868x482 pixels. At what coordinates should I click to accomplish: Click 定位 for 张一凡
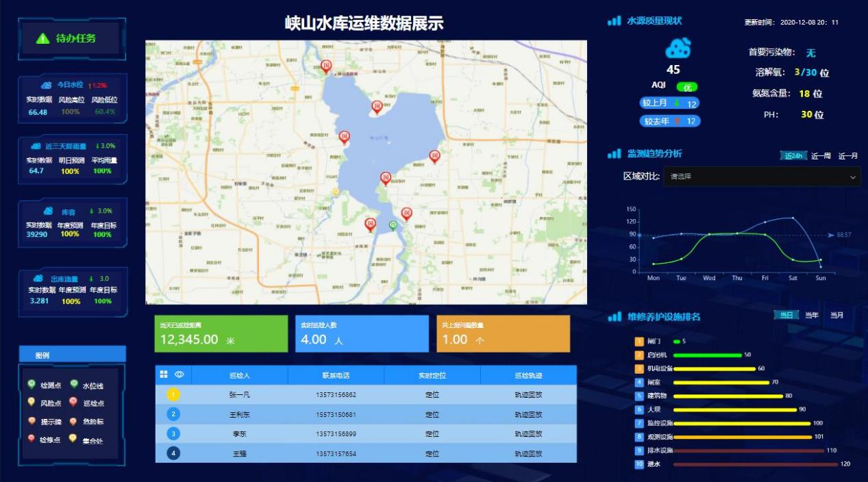coord(432,395)
